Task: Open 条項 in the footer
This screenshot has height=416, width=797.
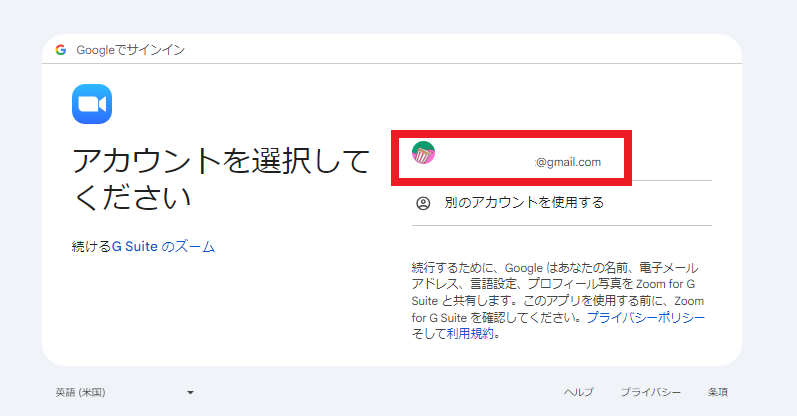Action: (717, 393)
